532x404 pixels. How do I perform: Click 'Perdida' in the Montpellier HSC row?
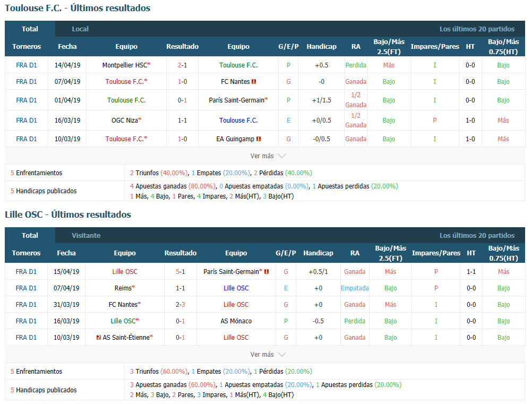tap(356, 65)
